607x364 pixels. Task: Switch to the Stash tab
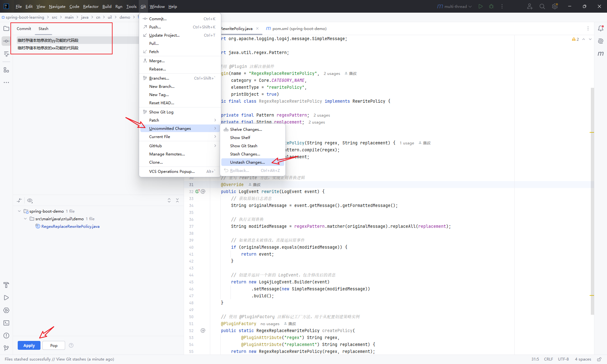pos(43,28)
